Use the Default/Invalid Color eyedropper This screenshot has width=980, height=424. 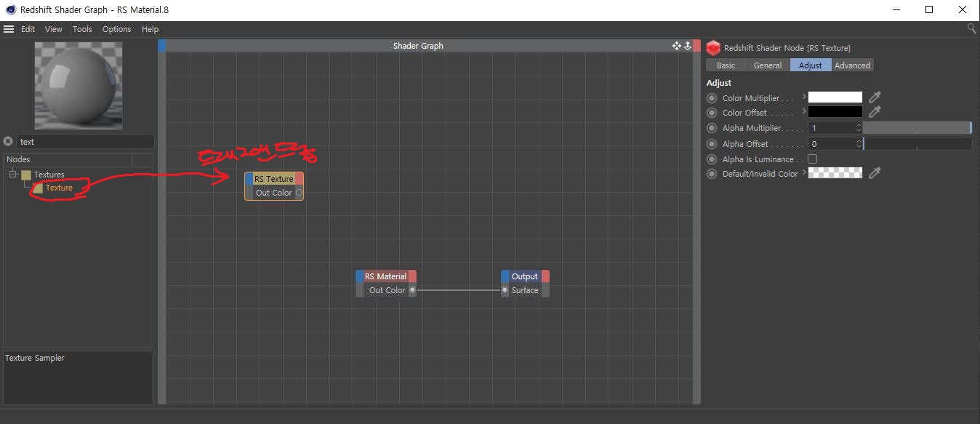(x=875, y=173)
